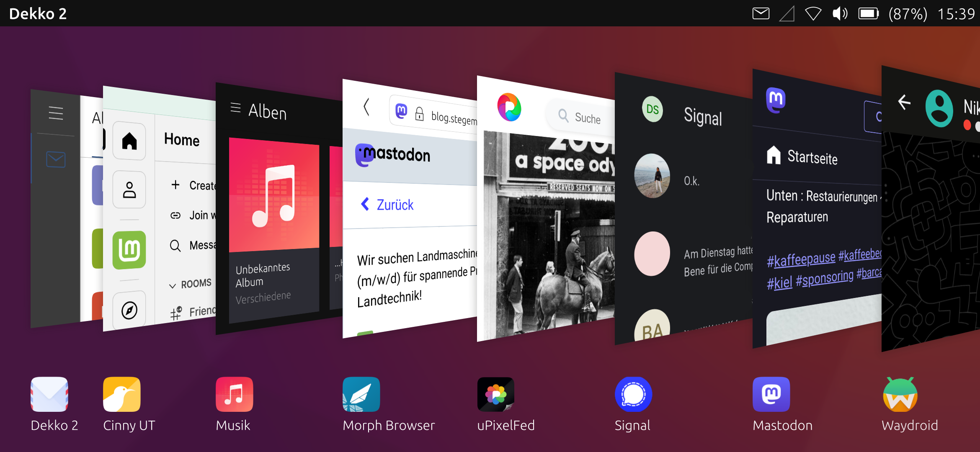Viewport: 980px width, 452px height.
Task: Open the uPixelFed app icon
Action: (x=496, y=394)
